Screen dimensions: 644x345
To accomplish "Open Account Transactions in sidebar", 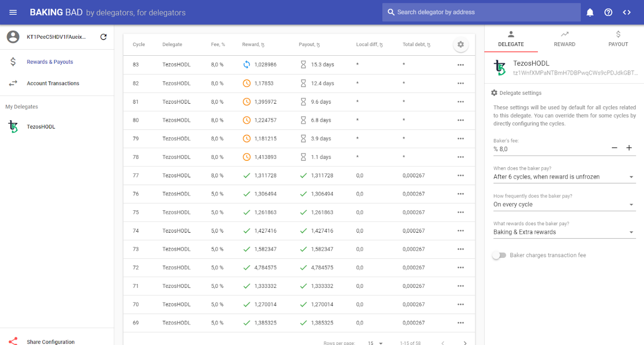I will pos(57,83).
